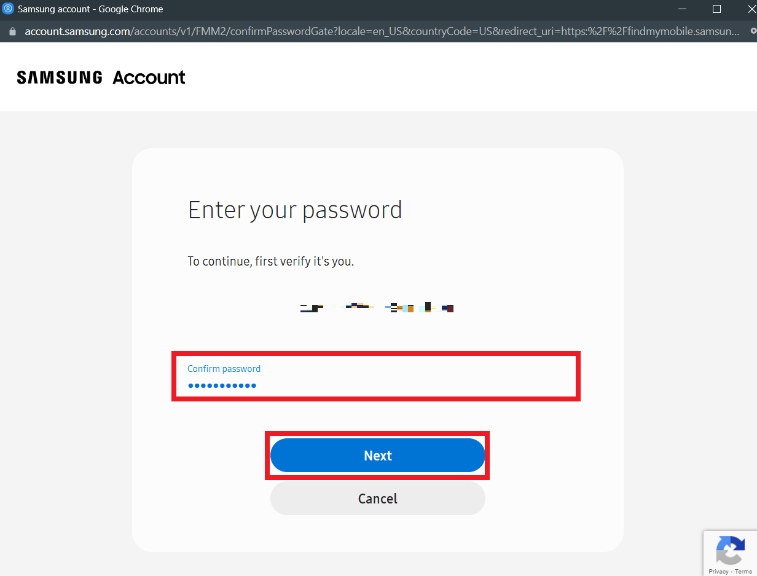Click the padlock icon in address bar
Viewport: 757px width, 576px height.
click(x=12, y=31)
